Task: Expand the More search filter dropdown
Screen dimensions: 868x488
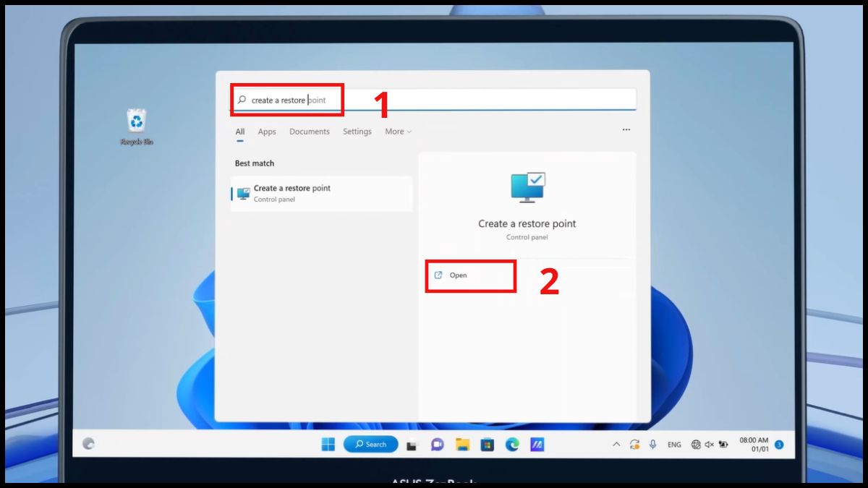Action: click(397, 132)
